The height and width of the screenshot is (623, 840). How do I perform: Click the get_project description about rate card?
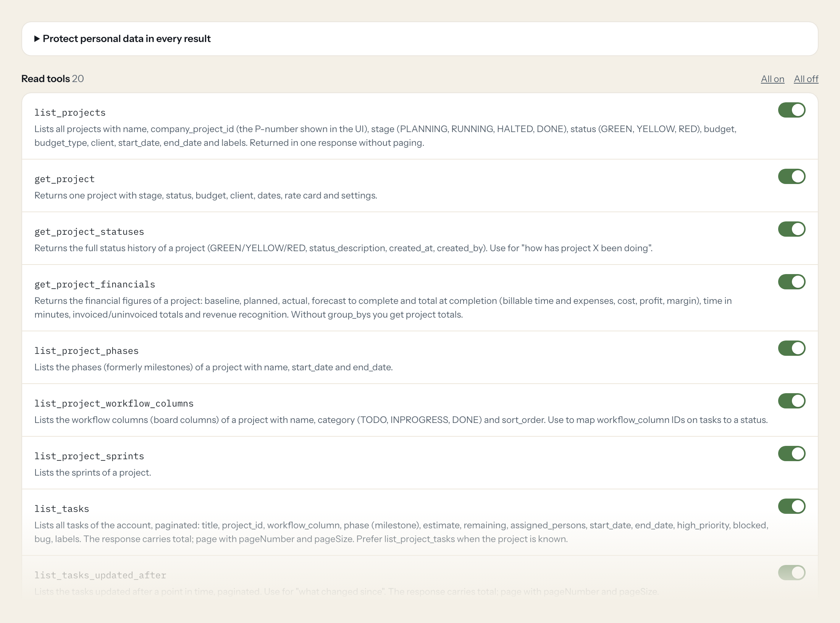click(206, 195)
